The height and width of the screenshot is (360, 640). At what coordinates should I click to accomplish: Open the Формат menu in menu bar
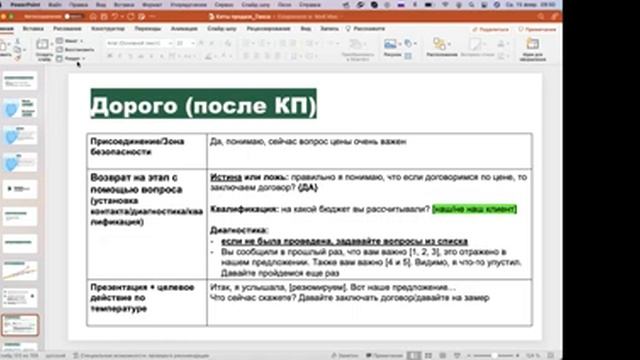coord(151,5)
